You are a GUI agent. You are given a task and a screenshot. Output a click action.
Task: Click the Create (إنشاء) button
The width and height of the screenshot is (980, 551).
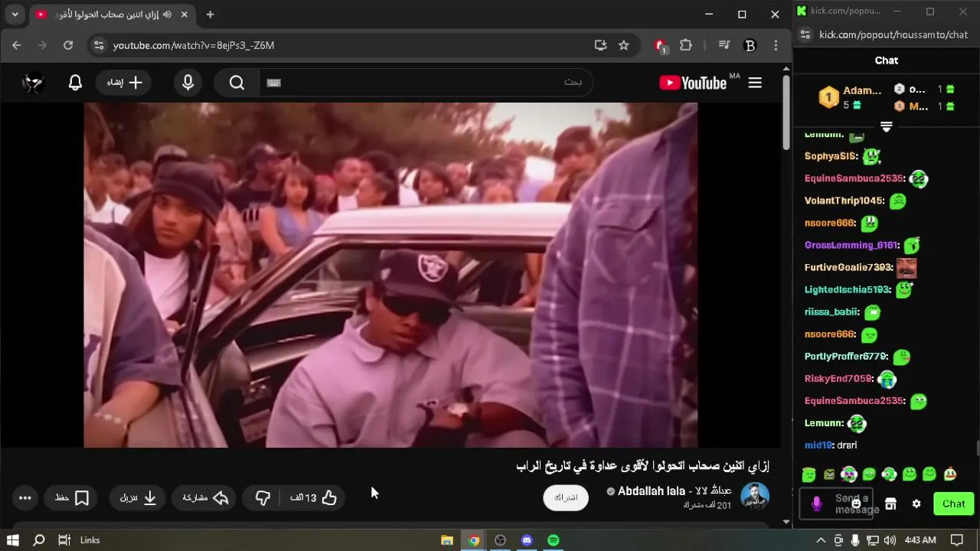click(x=125, y=83)
